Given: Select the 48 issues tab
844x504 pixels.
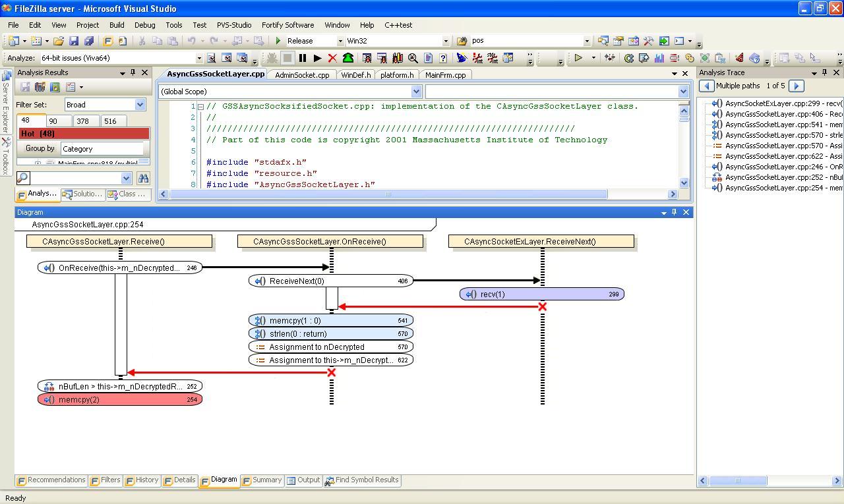Looking at the screenshot, I should [30, 121].
